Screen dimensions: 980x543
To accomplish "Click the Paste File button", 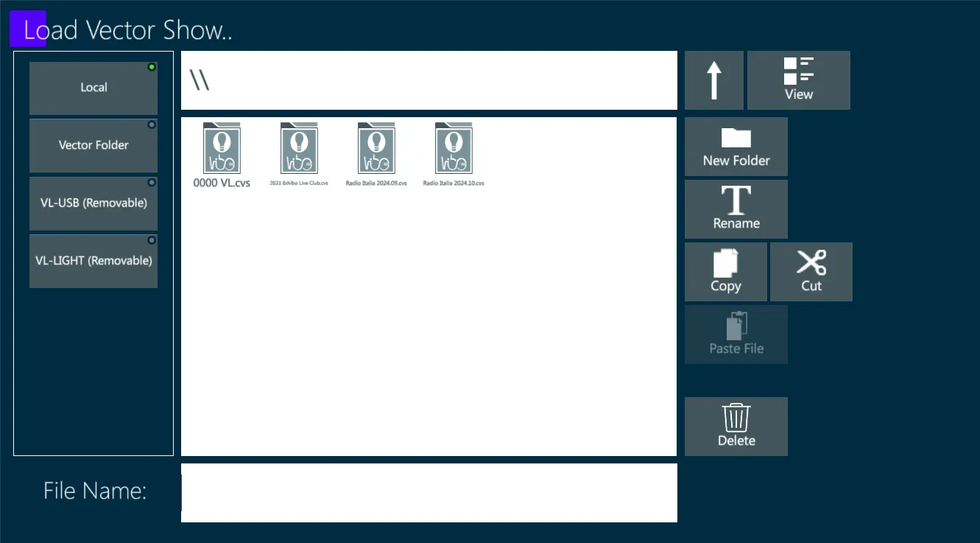I will [736, 334].
